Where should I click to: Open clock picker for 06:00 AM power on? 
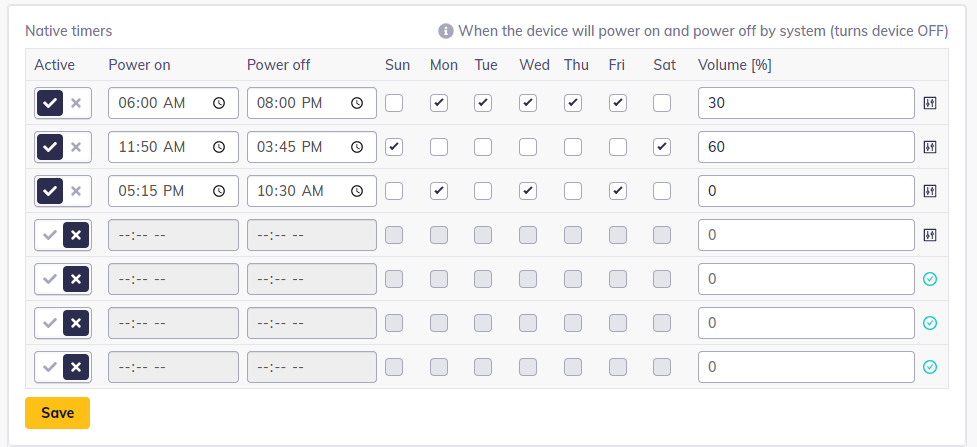click(x=219, y=103)
